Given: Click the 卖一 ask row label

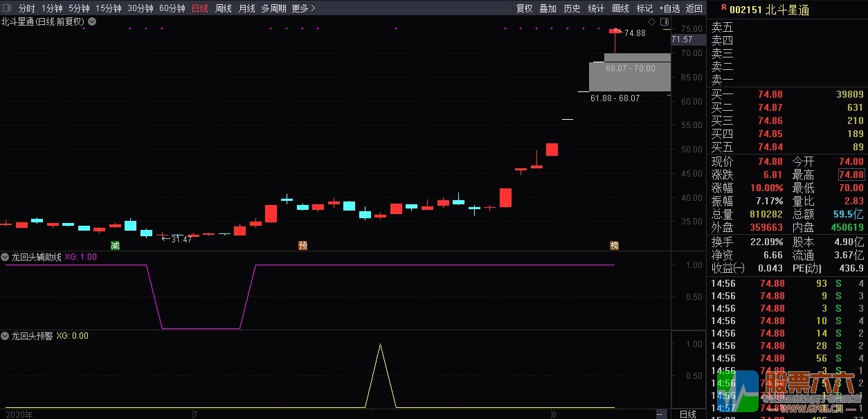Looking at the screenshot, I should coord(722,80).
